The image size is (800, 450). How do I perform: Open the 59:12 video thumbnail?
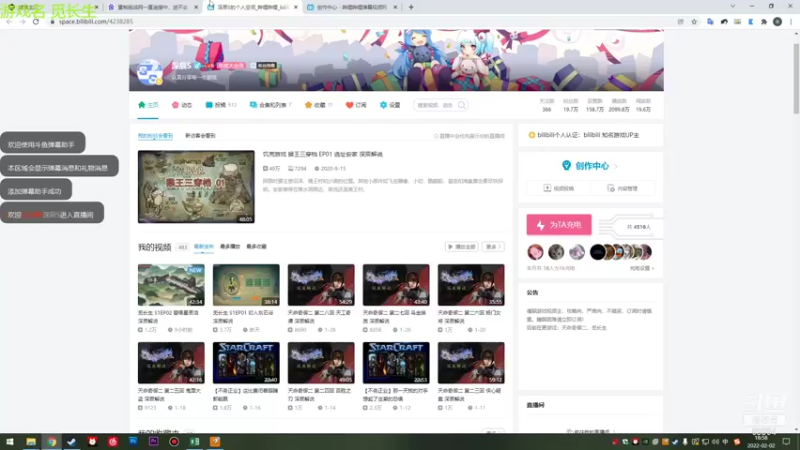click(471, 363)
